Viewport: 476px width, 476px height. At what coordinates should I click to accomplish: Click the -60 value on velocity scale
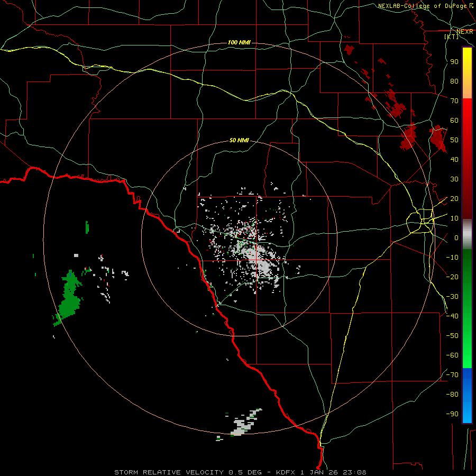click(452, 355)
